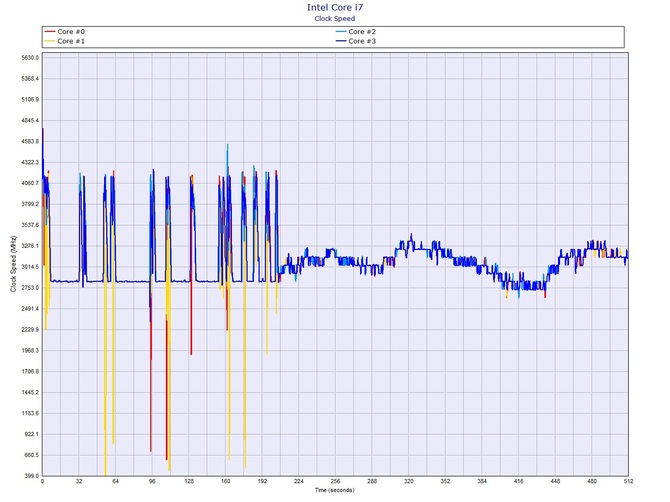Click the 416 tick on time axis
Viewport: 670px width, 502px height.
(519, 481)
